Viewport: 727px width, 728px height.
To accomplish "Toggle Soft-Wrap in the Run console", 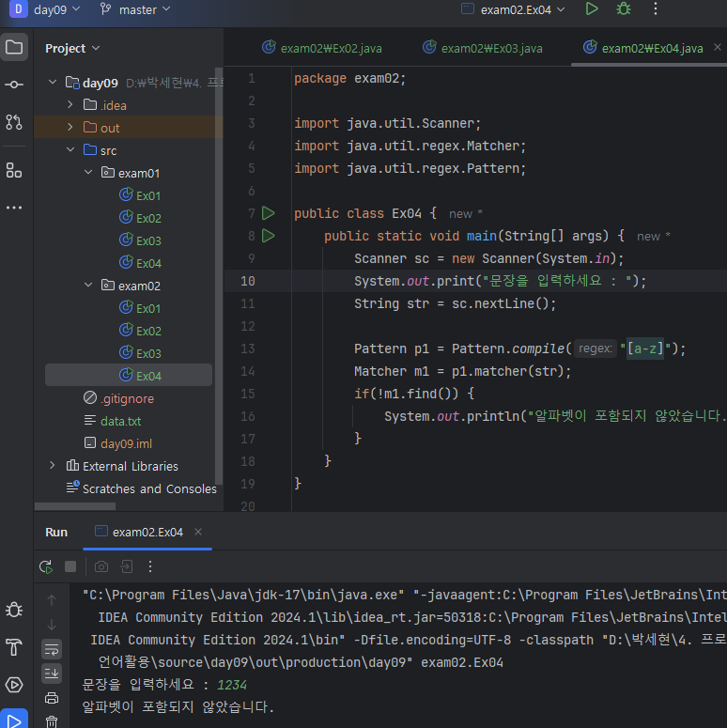I will 52,648.
